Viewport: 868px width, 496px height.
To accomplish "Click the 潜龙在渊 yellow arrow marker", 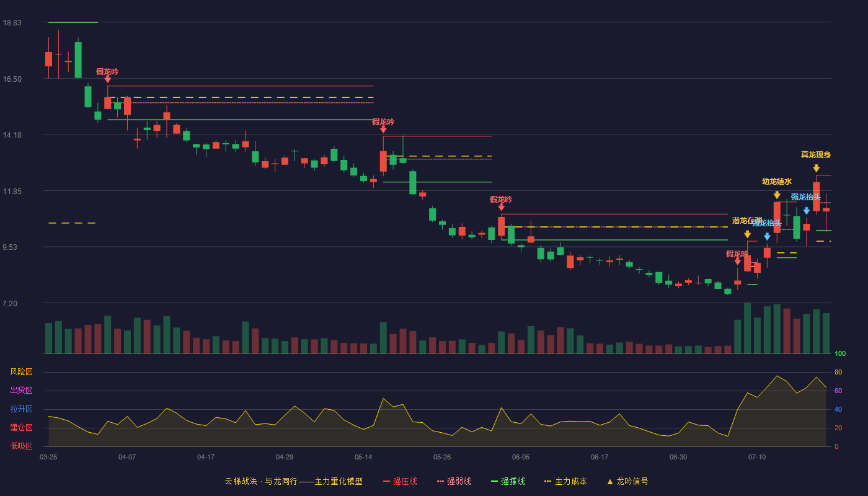I will pyautogui.click(x=747, y=234).
